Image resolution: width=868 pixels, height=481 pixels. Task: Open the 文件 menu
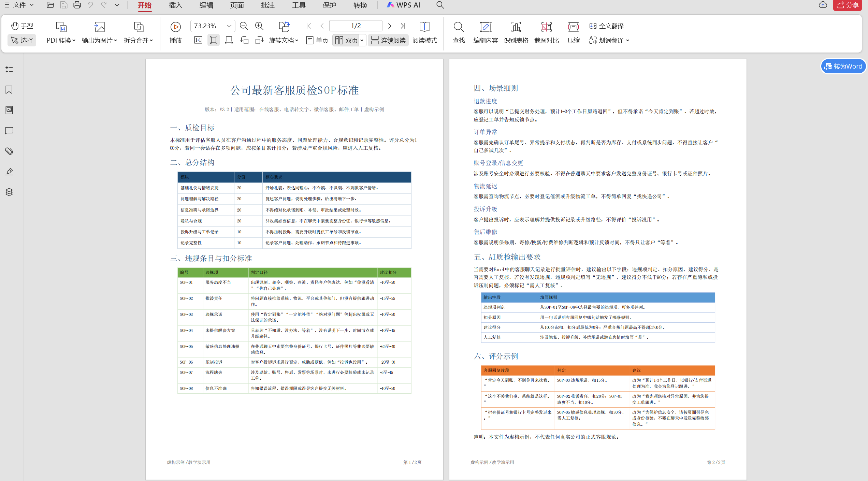(19, 5)
